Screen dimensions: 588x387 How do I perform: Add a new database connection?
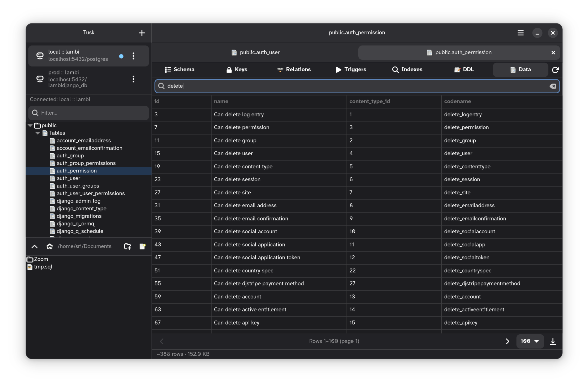coord(142,33)
